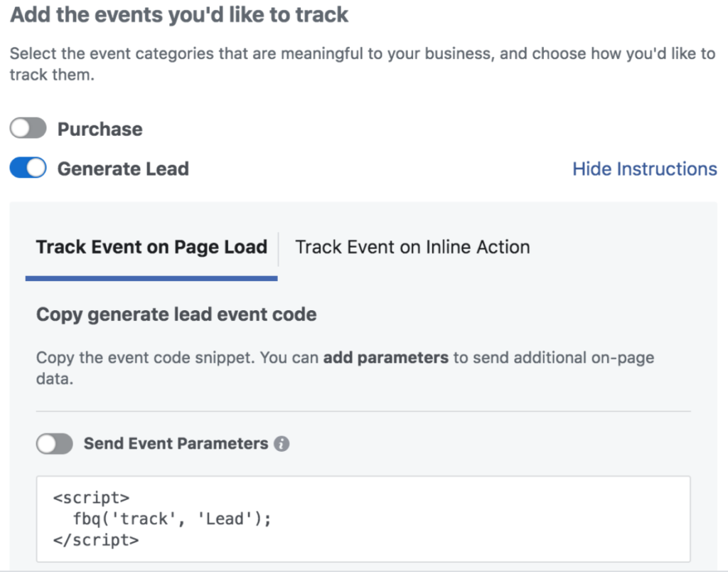728x572 pixels.
Task: Collapse the instructions panel via Hide Instructions
Action: pos(644,169)
